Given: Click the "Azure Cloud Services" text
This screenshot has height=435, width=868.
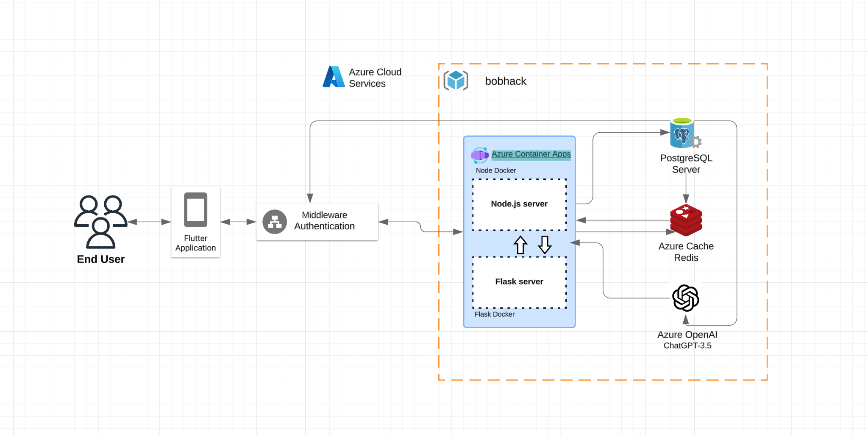Looking at the screenshot, I should tap(375, 78).
